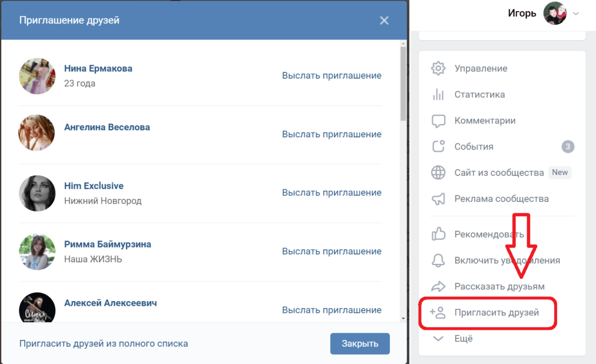The width and height of the screenshot is (596, 364).
Task: Click Пригласить друзей из полного списка
Action: click(x=104, y=344)
